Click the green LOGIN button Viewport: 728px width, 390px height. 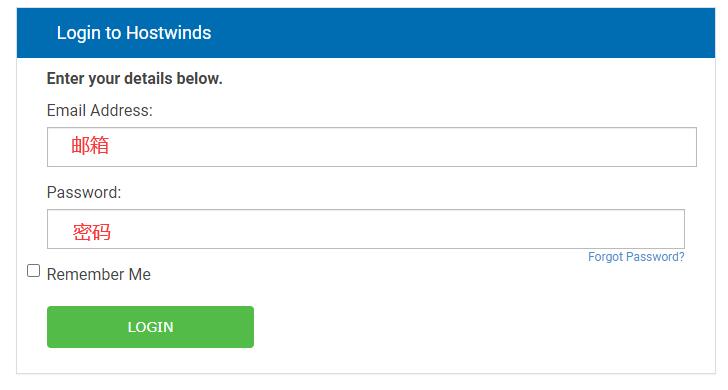(x=150, y=327)
